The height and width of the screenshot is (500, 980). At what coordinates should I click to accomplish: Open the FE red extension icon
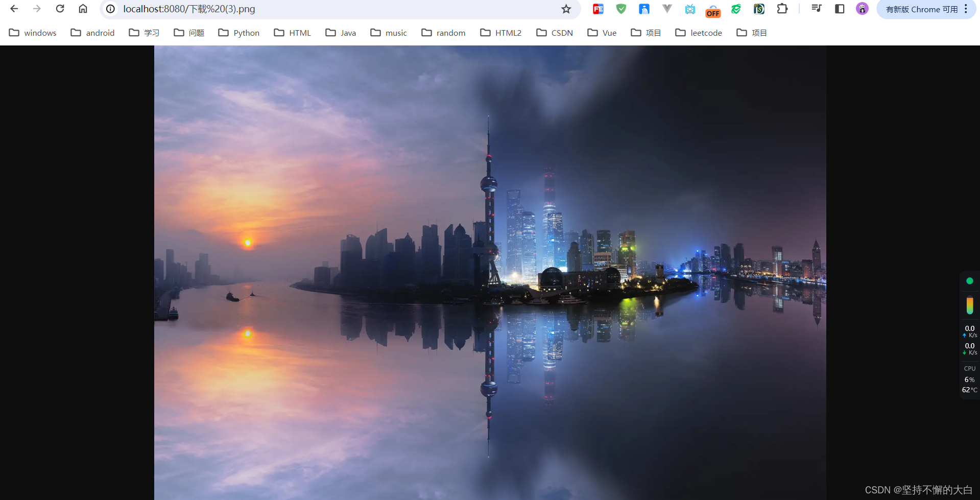pyautogui.click(x=598, y=9)
